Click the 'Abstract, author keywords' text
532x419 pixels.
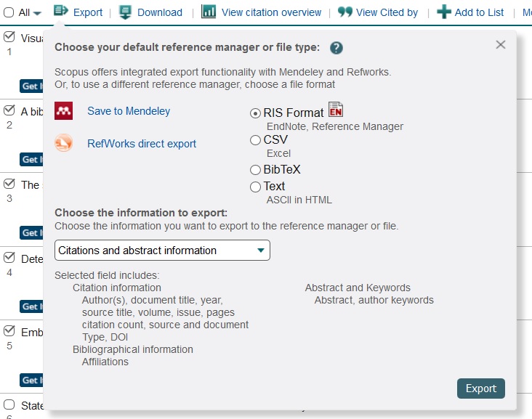click(x=374, y=300)
